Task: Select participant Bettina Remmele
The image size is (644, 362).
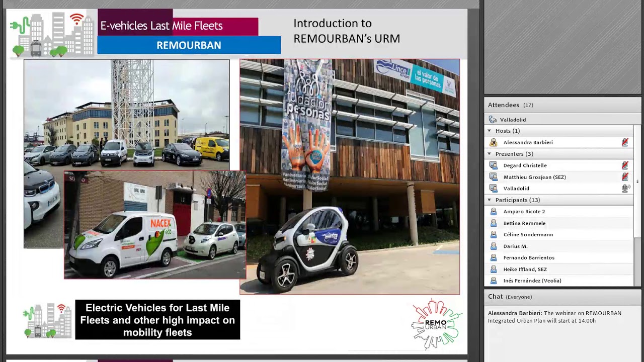Action: tap(524, 223)
